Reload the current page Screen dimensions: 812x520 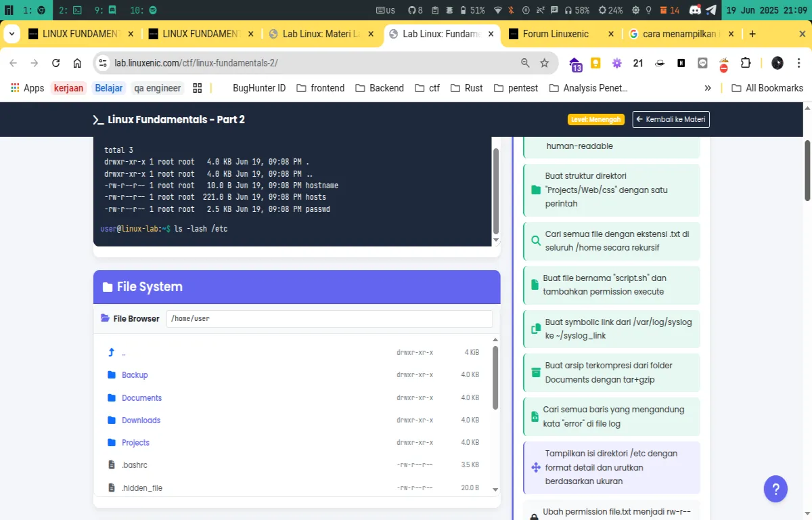coord(56,63)
